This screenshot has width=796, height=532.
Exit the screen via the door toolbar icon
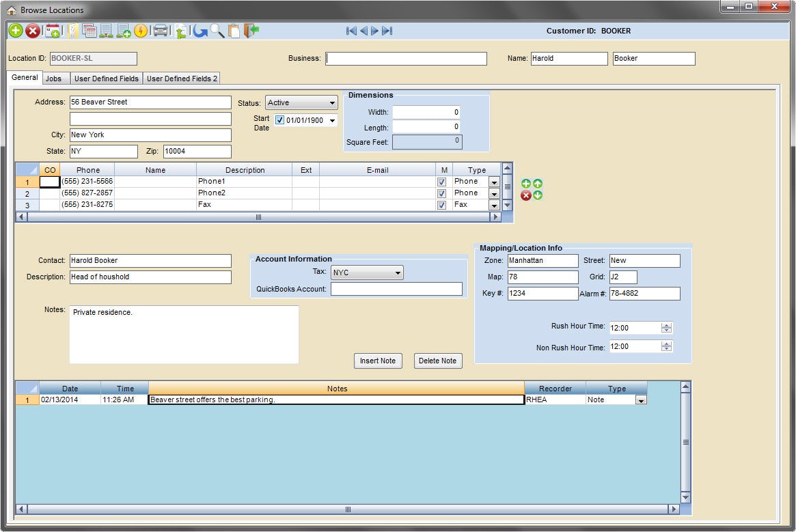pos(251,31)
